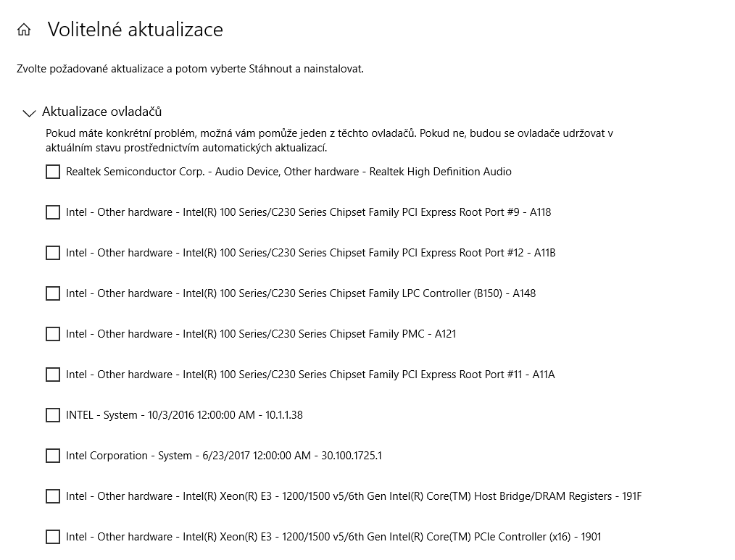
Task: Enable the LPC Controller (B150) driver checkbox
Action: [52, 293]
